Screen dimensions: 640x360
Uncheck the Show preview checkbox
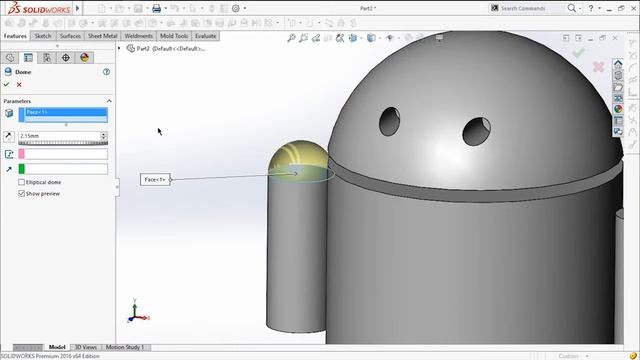click(x=22, y=193)
